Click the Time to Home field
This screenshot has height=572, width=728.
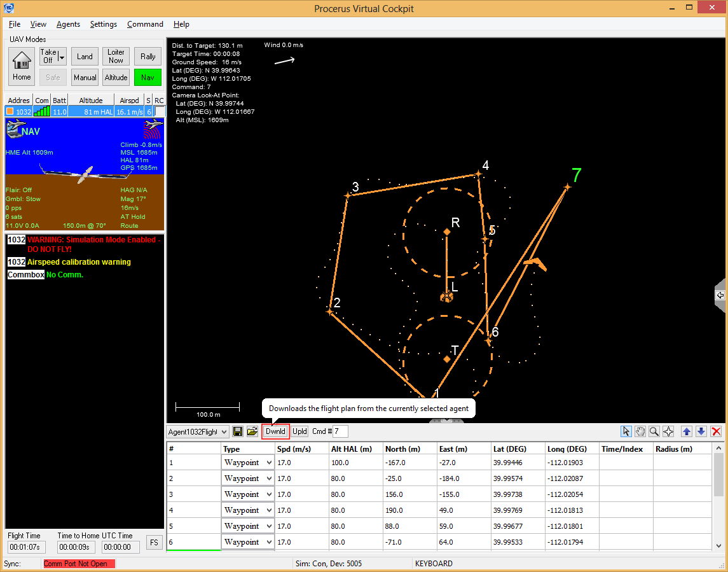click(x=76, y=547)
